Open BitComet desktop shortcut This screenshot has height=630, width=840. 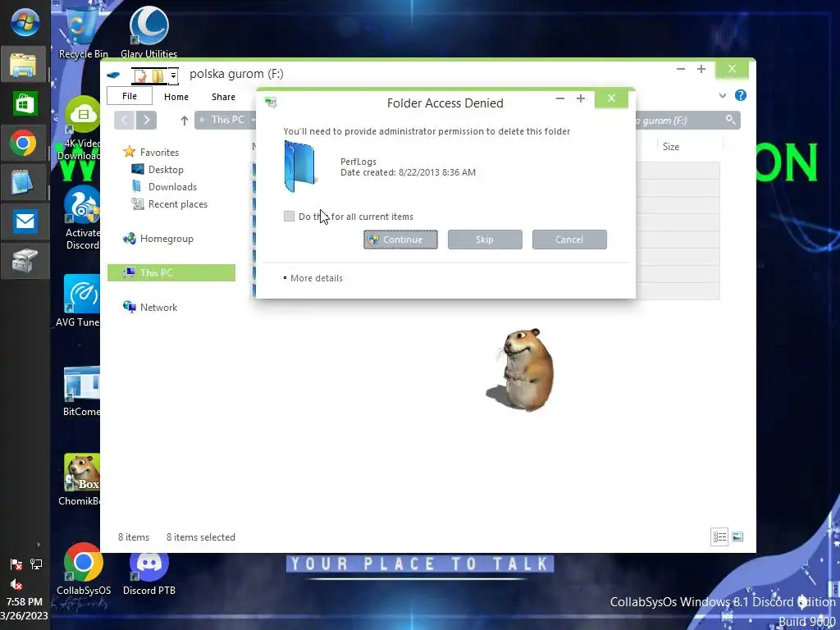[x=81, y=391]
